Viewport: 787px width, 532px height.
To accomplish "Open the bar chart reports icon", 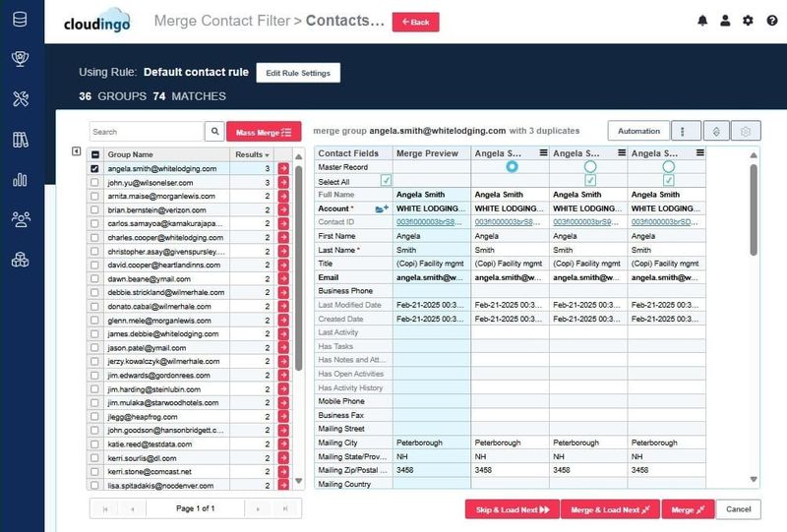I will [20, 180].
